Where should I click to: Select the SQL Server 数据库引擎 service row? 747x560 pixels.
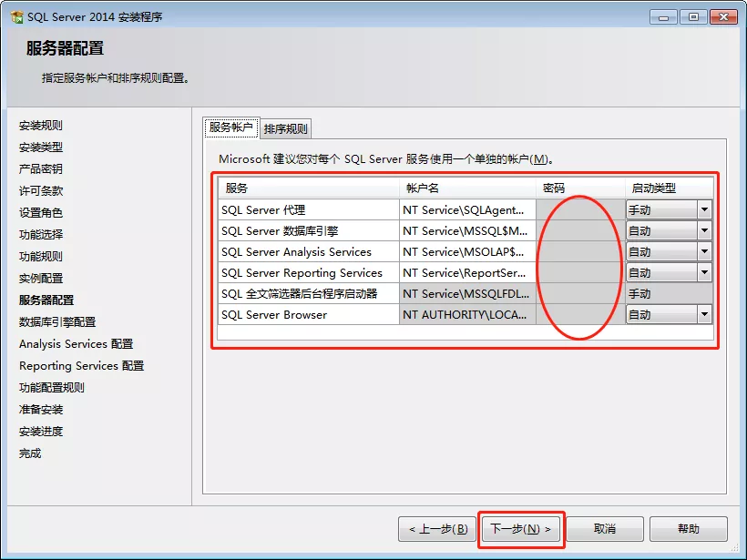(308, 230)
